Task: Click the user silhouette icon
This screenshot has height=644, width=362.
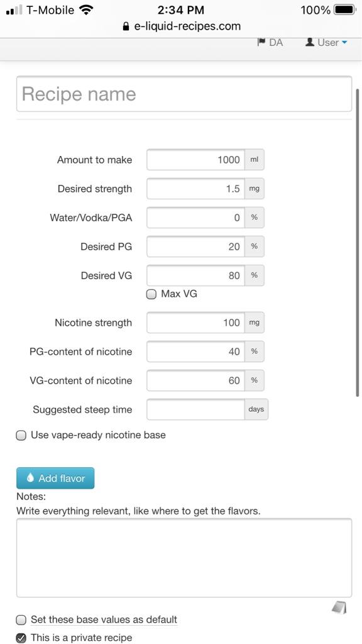Action: [x=310, y=42]
